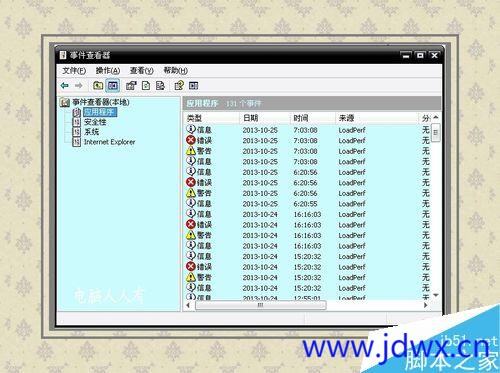The width and height of the screenshot is (500, 373).
Task: Click the Export list toolbar icon
Action: point(160,86)
